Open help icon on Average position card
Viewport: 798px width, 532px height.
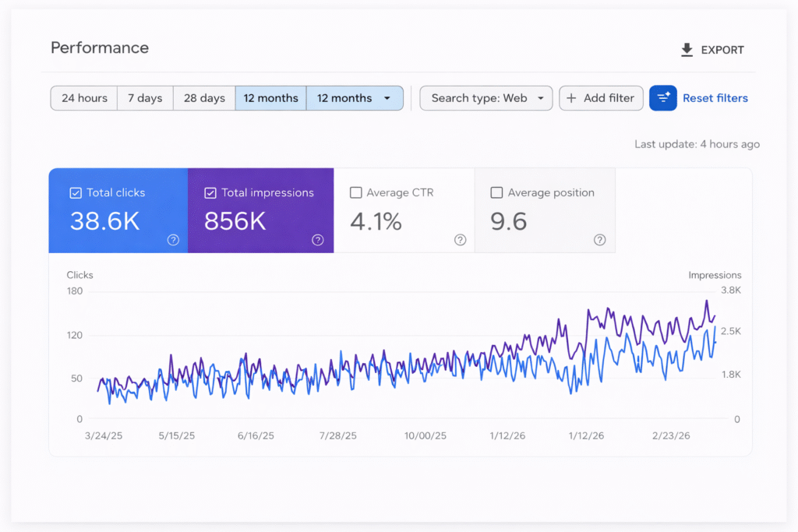pos(599,240)
